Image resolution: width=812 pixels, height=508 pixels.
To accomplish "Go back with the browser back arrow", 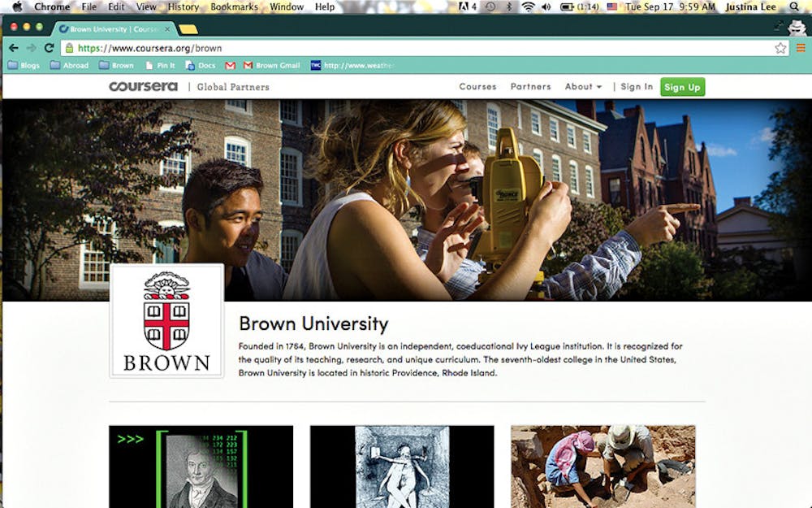I will [x=14, y=48].
